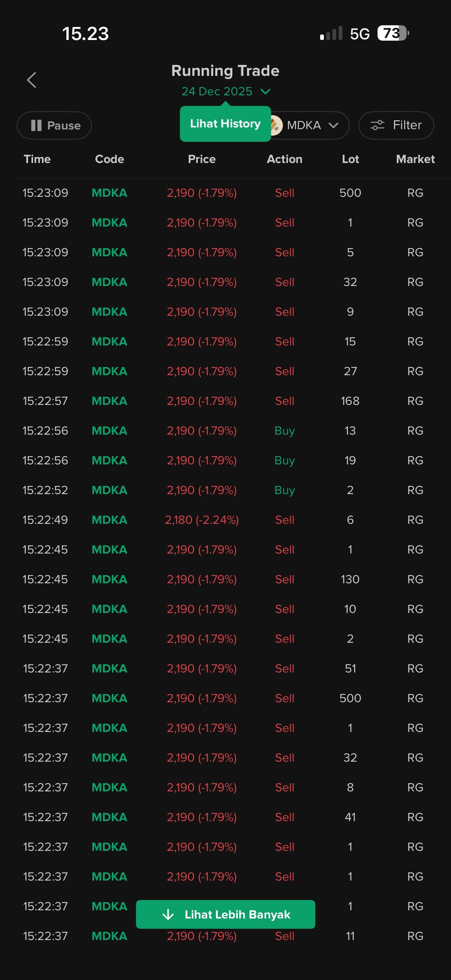The width and height of the screenshot is (451, 980).
Task: Tap the back arrow icon
Action: [x=31, y=80]
